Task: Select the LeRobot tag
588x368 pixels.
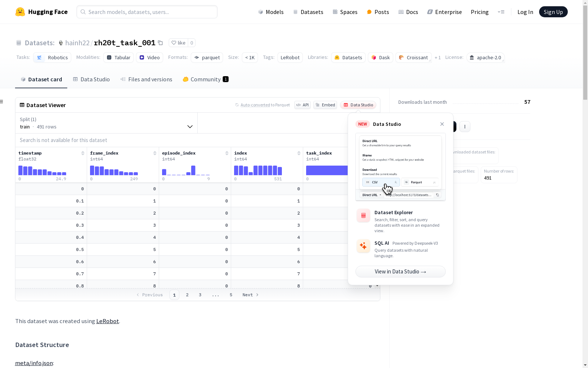Action: point(290,57)
